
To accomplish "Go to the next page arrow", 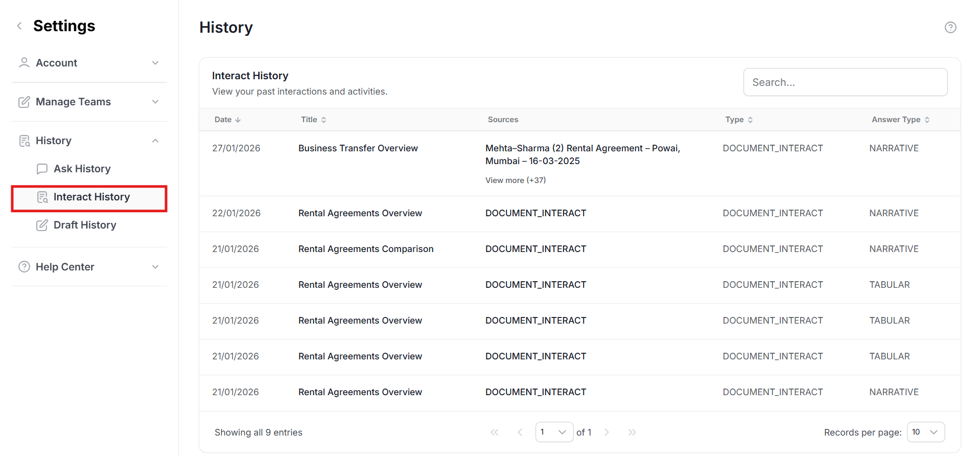I will click(x=606, y=432).
